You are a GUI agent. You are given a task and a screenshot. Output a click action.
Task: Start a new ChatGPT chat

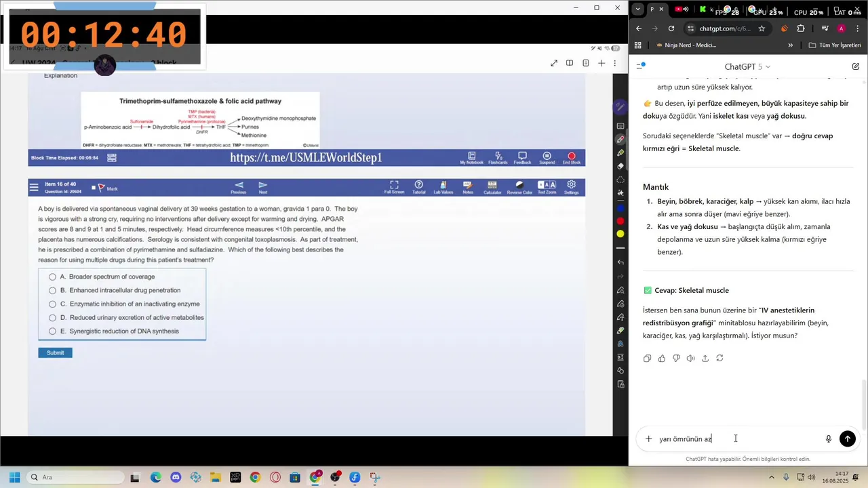(x=856, y=66)
